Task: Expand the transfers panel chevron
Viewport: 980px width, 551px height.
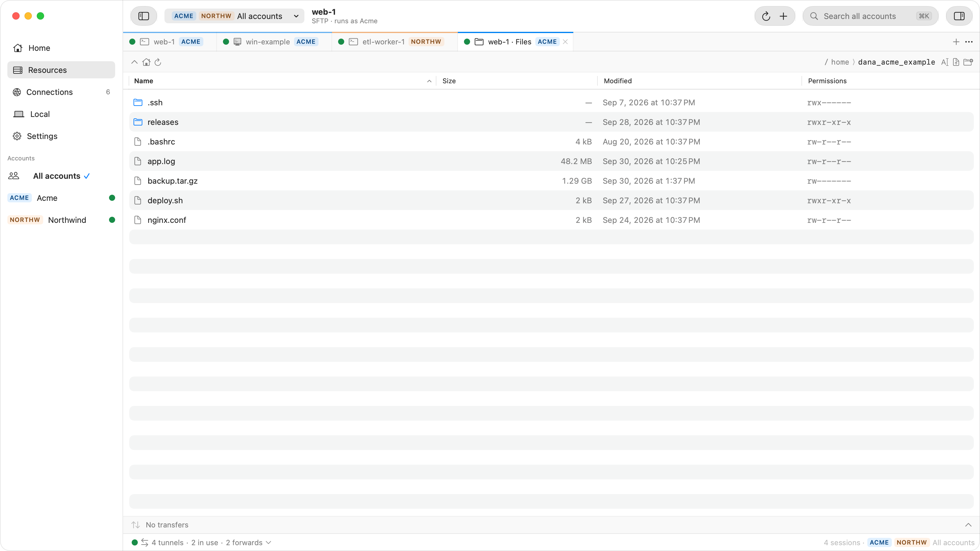Action: 968,525
